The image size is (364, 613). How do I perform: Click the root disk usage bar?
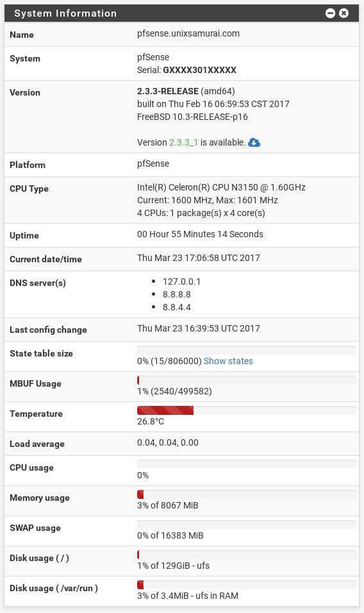(x=247, y=555)
